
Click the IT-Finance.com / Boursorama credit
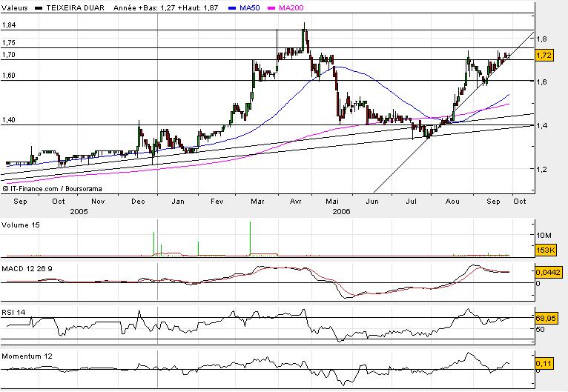(52, 188)
